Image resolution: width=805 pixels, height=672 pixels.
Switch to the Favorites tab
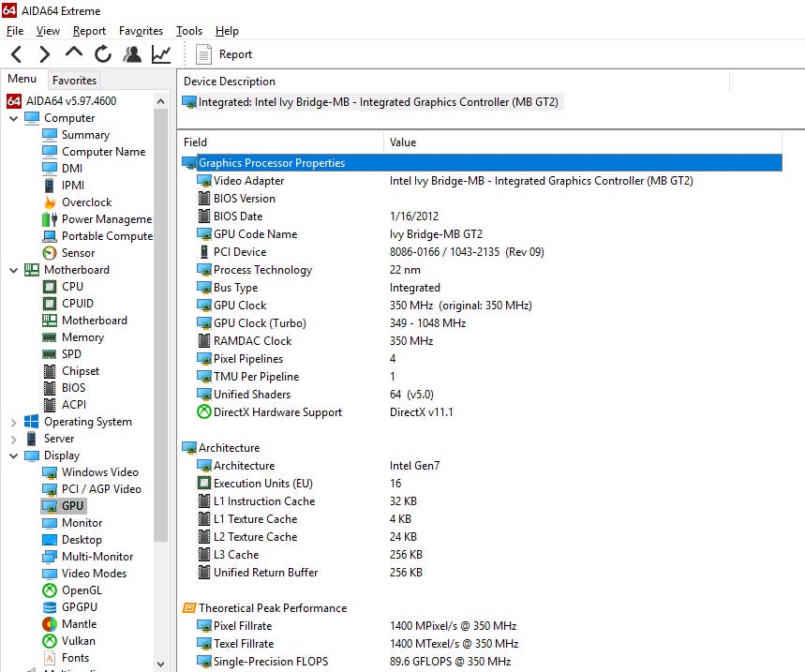(74, 81)
